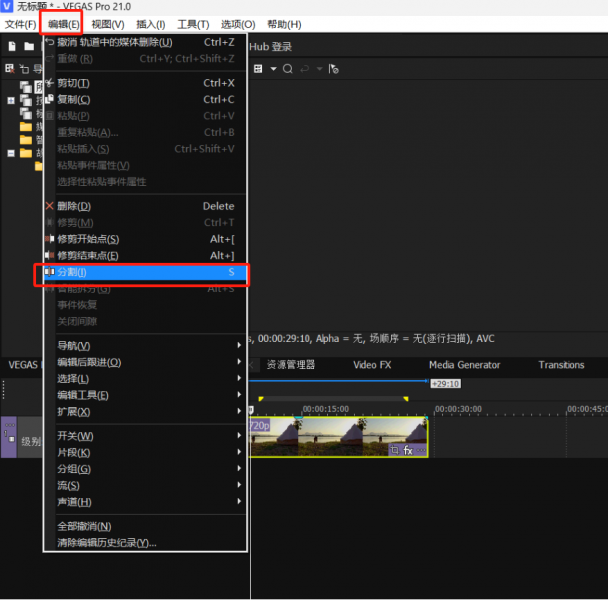Viewport: 608px width, 600px height.
Task: Open the event pan/crop icon on clip
Action: click(x=394, y=450)
